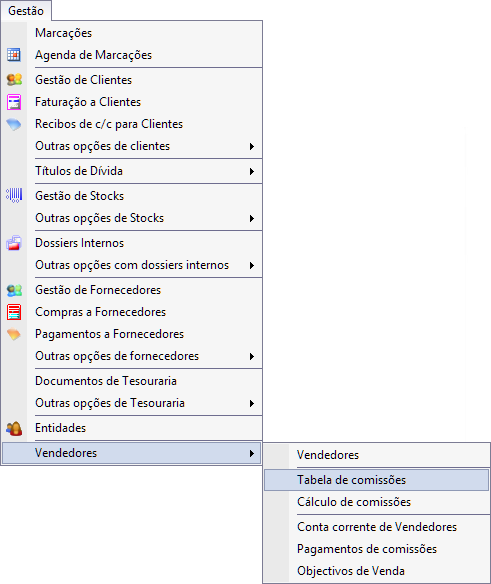Open Conta corrente de Vendedores
491x584 pixels.
click(376, 527)
